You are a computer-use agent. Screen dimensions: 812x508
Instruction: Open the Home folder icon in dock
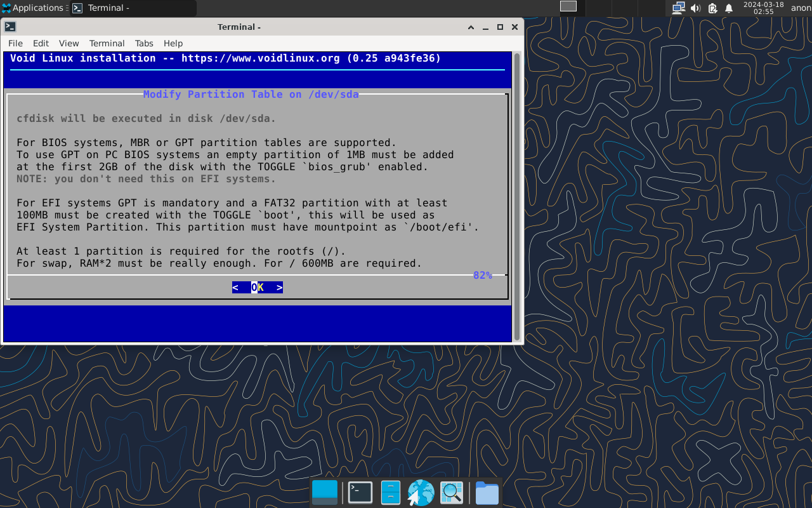pyautogui.click(x=487, y=493)
